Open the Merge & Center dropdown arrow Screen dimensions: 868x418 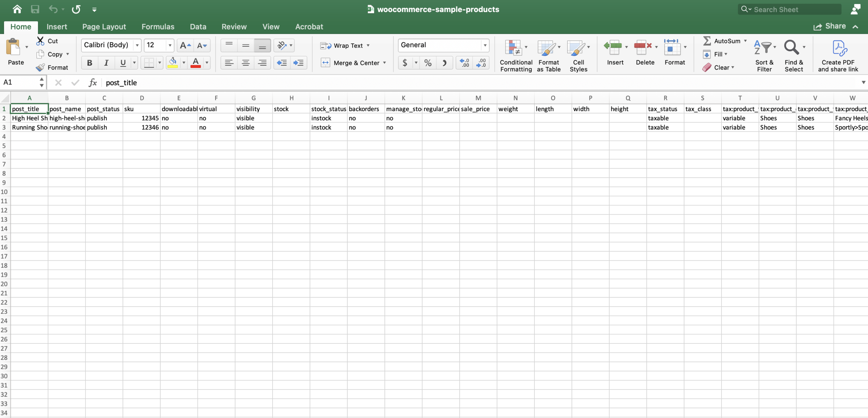[x=385, y=62]
